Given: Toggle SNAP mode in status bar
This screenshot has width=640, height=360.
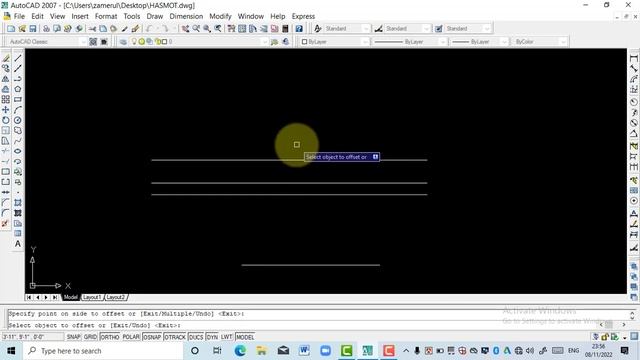Looking at the screenshot, I should click(x=73, y=337).
